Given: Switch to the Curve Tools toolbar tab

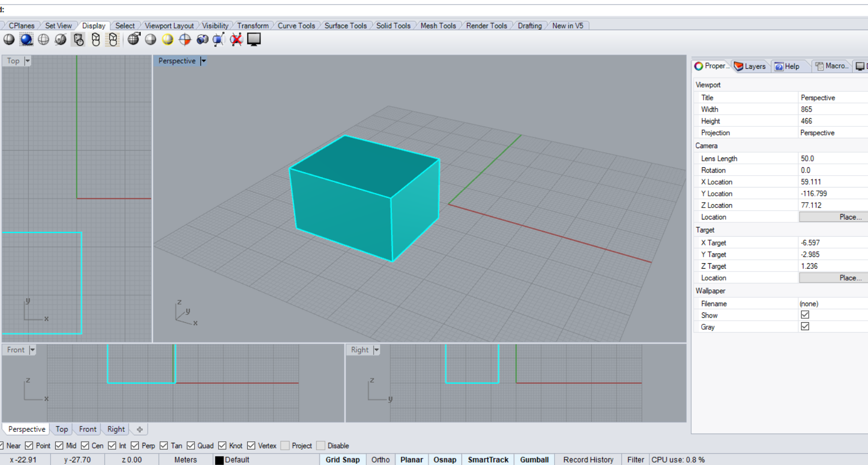Looking at the screenshot, I should (296, 26).
